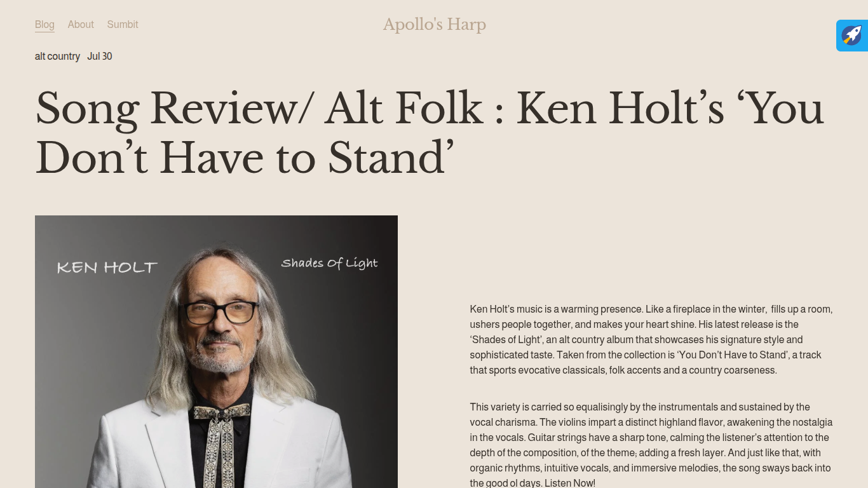The width and height of the screenshot is (868, 488).
Task: Click the blue rocket icon
Action: (x=852, y=36)
